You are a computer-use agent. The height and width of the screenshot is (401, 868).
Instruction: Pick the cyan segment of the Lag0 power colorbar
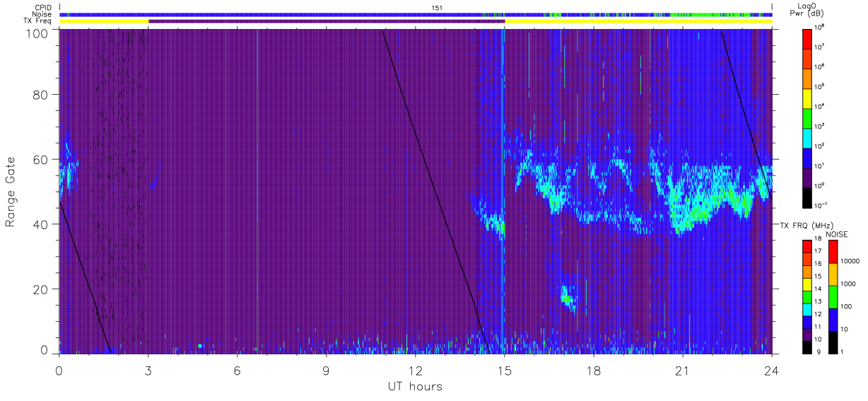pyautogui.click(x=808, y=136)
